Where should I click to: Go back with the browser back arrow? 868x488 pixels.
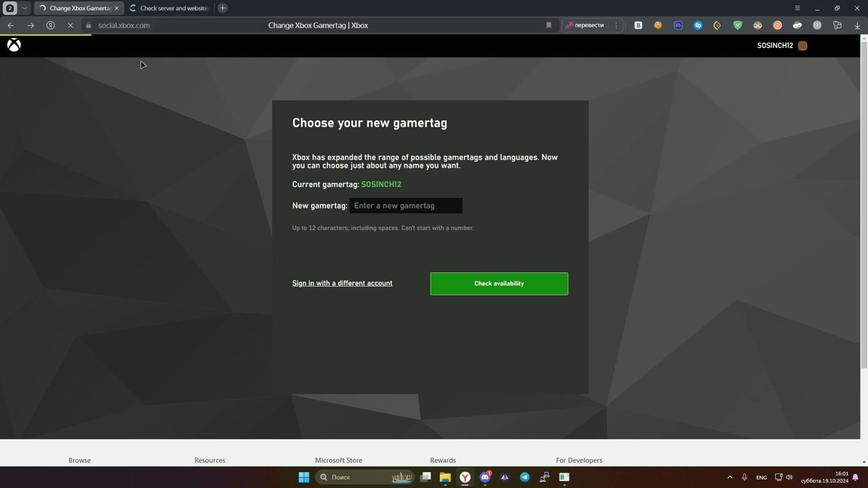point(11,25)
